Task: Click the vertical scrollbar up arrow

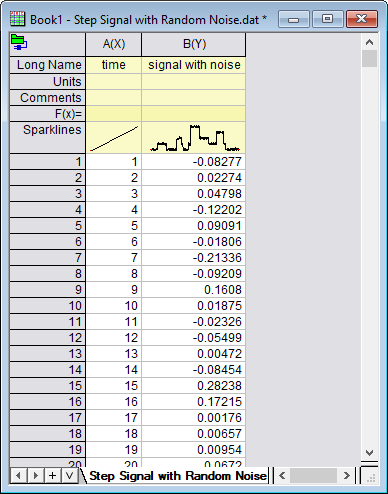Action: pos(369,42)
